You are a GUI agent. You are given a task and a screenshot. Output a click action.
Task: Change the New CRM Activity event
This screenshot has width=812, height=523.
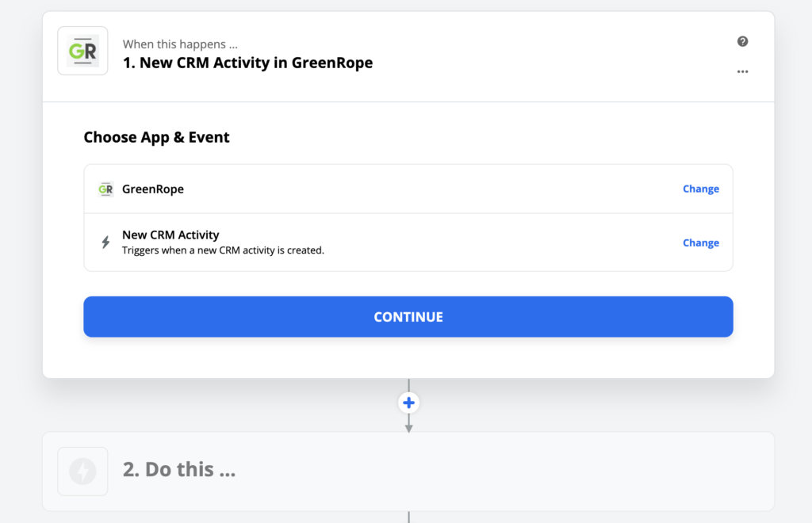coord(701,242)
